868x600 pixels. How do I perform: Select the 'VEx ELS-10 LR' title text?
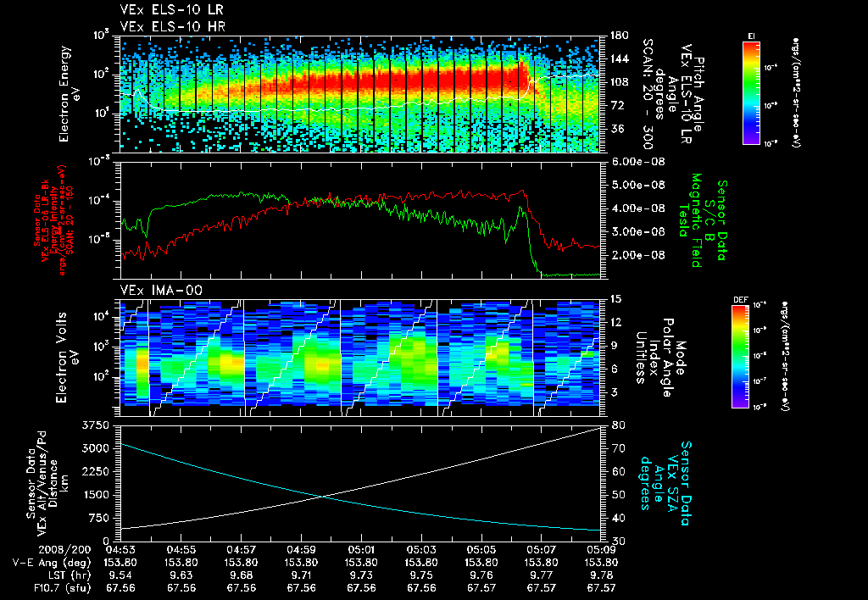point(171,9)
